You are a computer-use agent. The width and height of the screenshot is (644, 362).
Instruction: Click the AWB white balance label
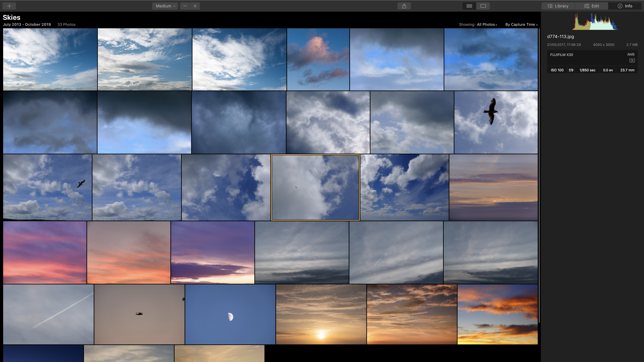[x=631, y=54]
